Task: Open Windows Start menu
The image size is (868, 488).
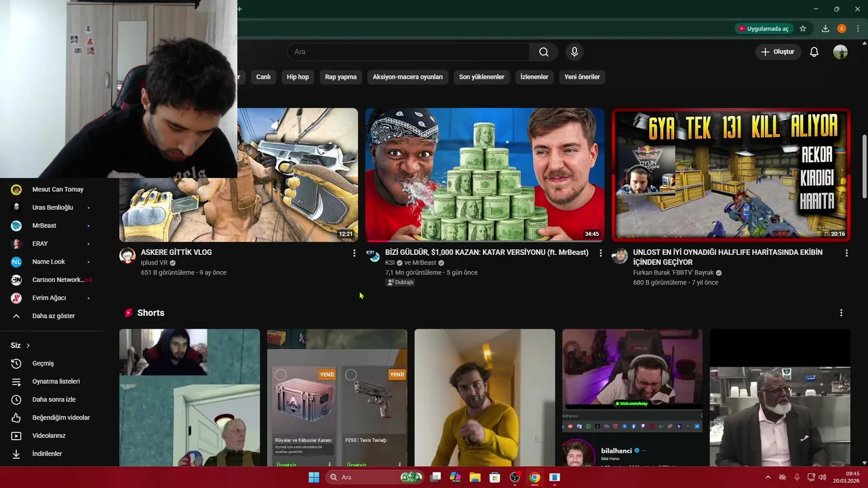Action: coord(314,477)
